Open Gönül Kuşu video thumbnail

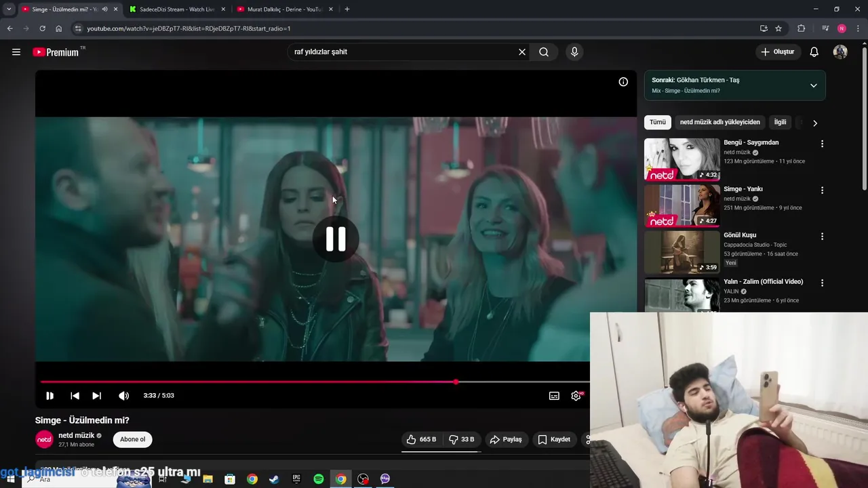click(x=682, y=252)
